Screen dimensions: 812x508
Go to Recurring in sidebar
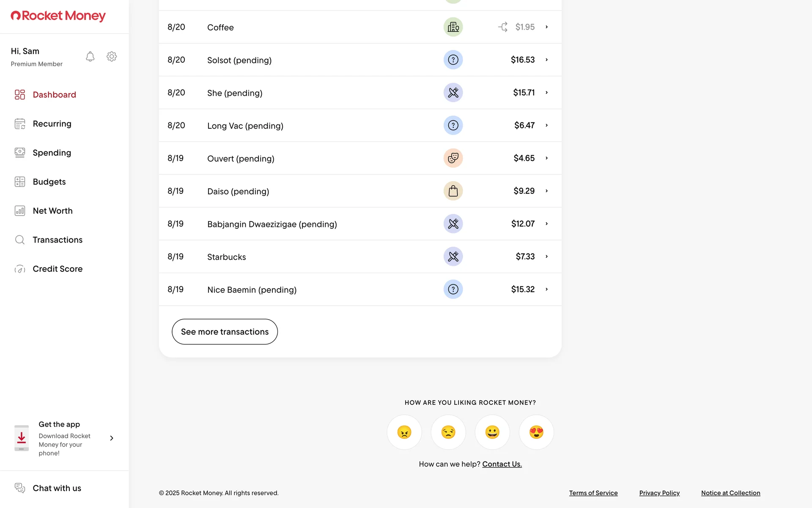[52, 124]
